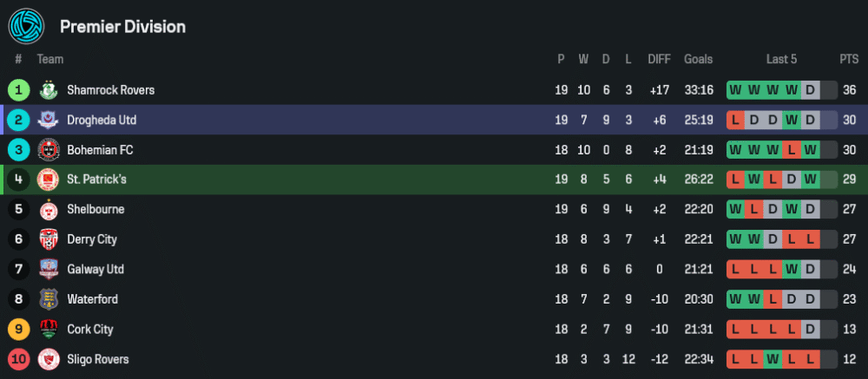868x379 pixels.
Task: Sort table by DIFF column header
Action: 659,59
